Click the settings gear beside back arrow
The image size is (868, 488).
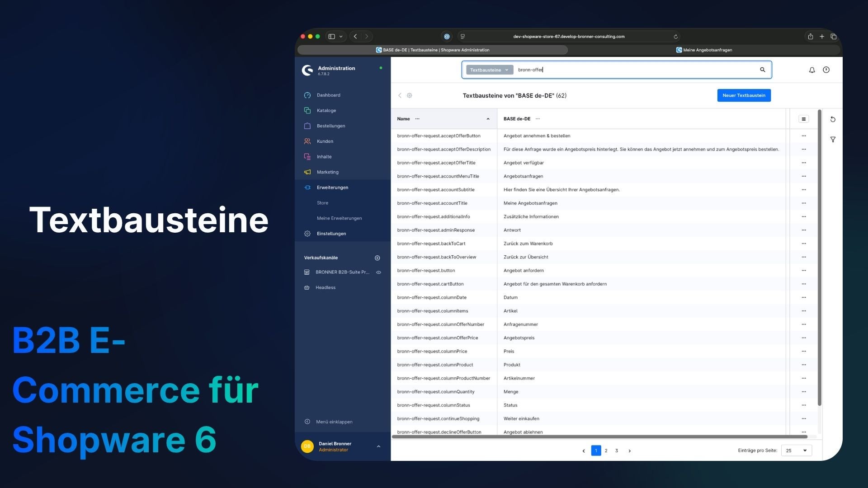point(410,95)
